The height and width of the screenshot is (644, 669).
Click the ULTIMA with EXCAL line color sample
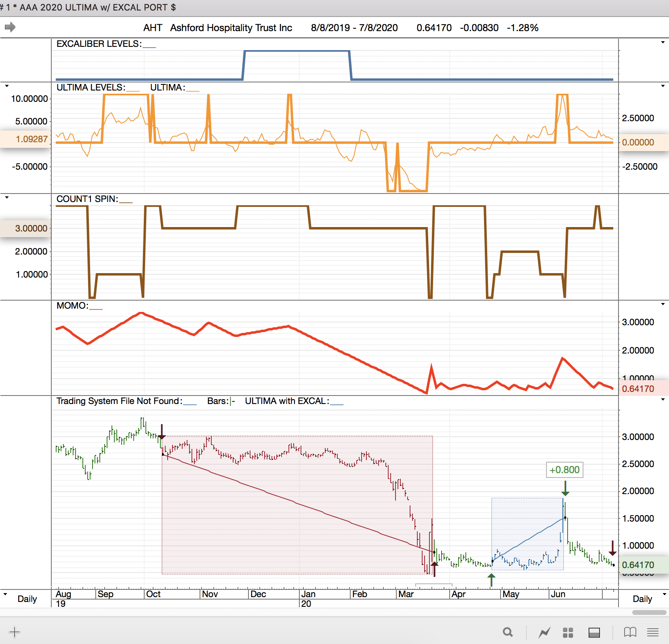337,404
